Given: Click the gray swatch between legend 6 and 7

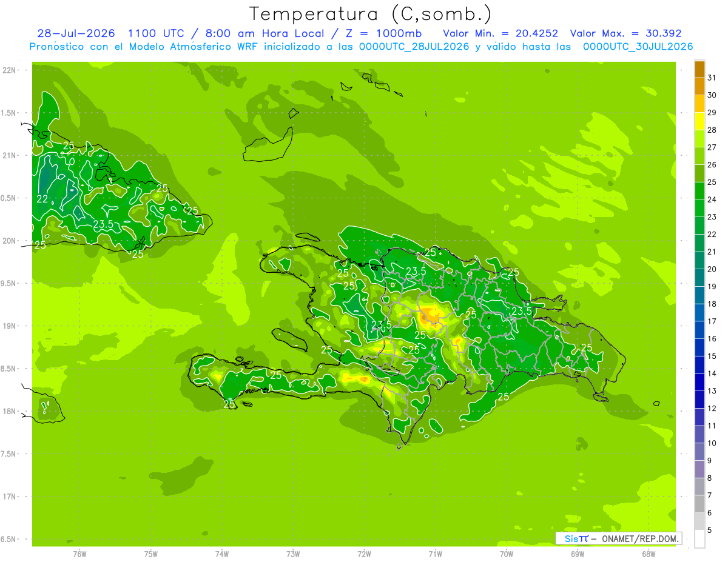Looking at the screenshot, I should pyautogui.click(x=699, y=504).
